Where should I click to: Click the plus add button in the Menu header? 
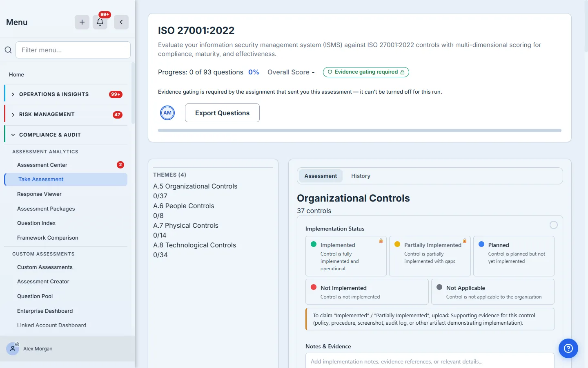pyautogui.click(x=82, y=22)
